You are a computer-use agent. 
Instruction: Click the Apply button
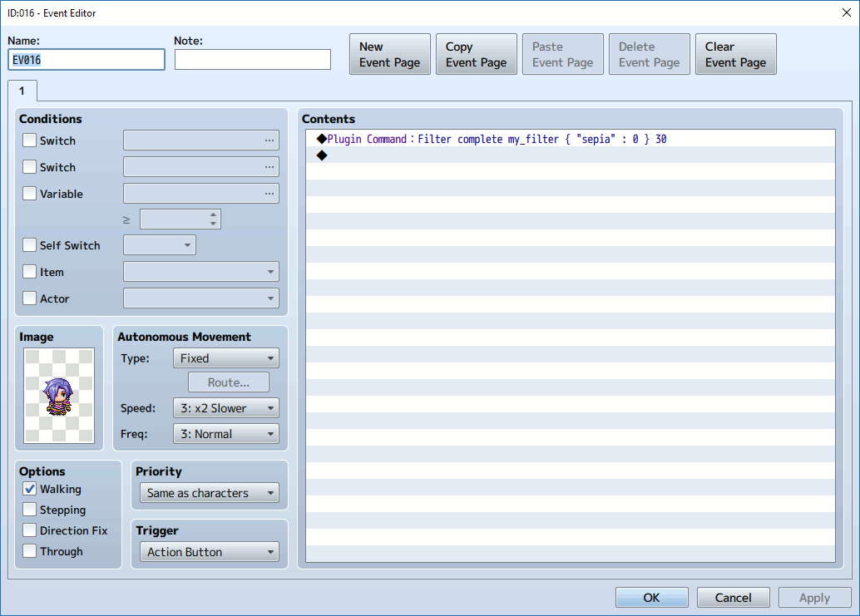coord(814,598)
